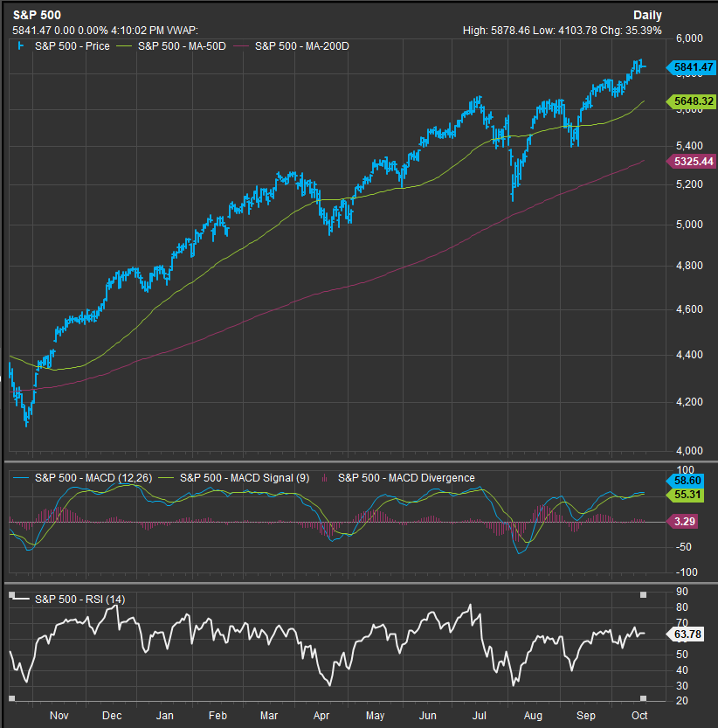Viewport: 718px width, 728px height.
Task: Click the S&P 500 chart title
Action: (x=37, y=15)
